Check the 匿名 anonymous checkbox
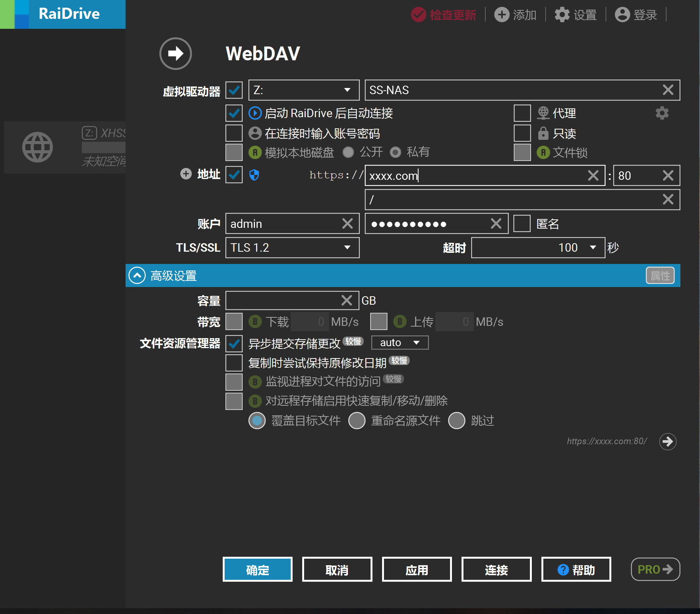This screenshot has width=700, height=614. pyautogui.click(x=522, y=224)
